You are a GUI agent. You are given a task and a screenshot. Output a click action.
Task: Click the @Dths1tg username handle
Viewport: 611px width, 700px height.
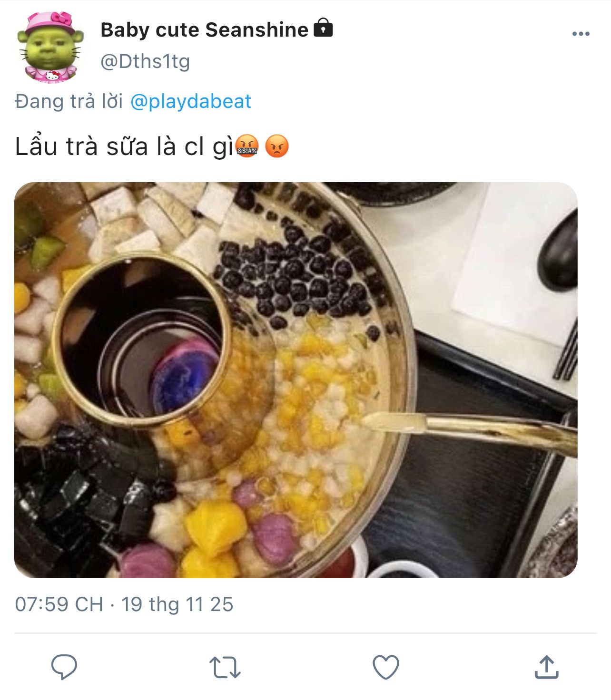[145, 61]
